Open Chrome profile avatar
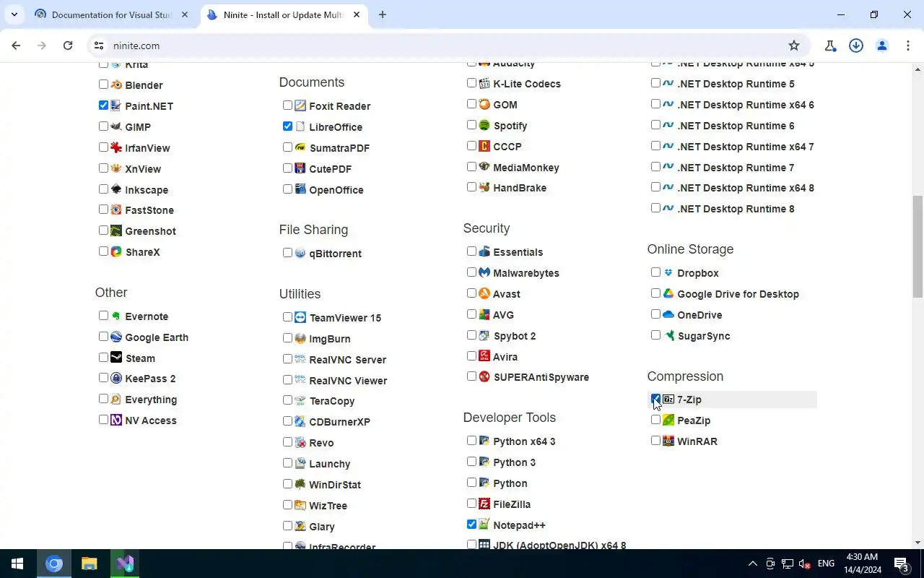The image size is (924, 578). click(882, 46)
